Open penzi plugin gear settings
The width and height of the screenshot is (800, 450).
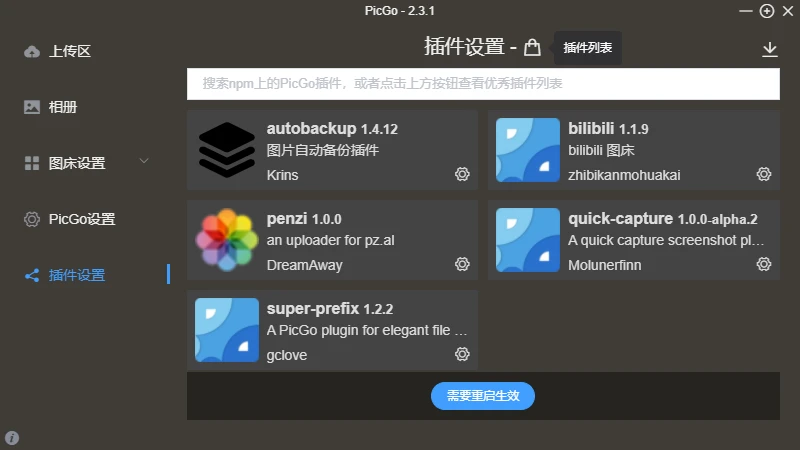click(x=462, y=264)
